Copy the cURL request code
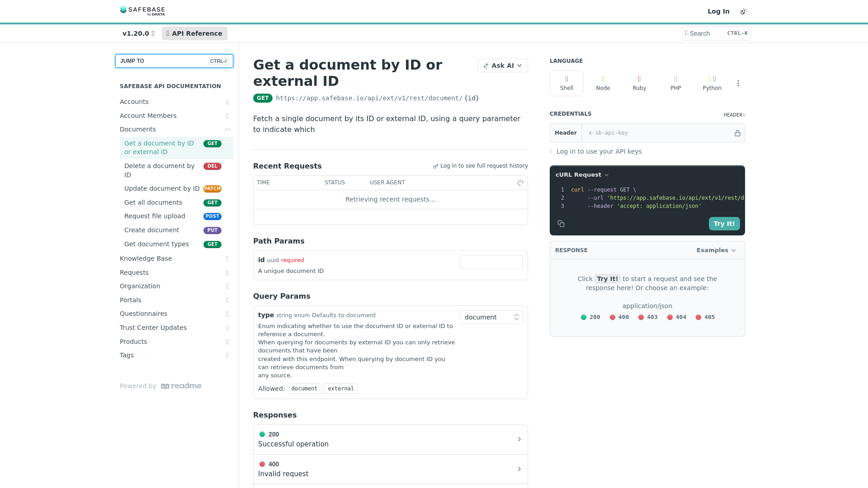Viewport: 868px width, 488px height. click(x=561, y=224)
